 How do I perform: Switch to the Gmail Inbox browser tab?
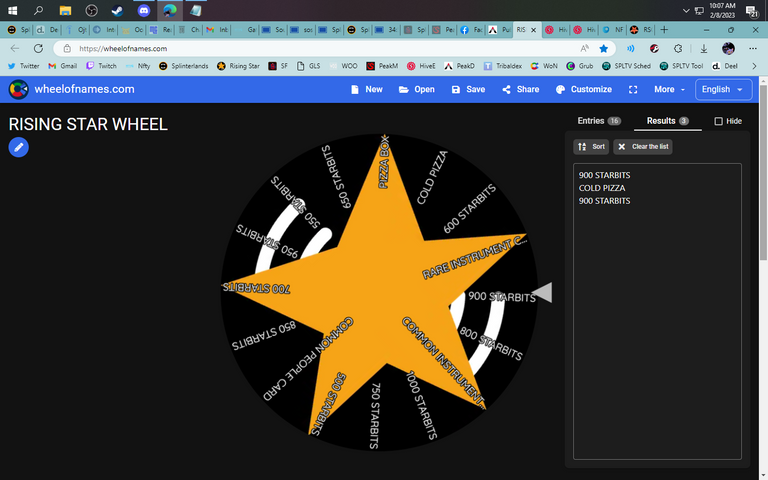point(216,30)
